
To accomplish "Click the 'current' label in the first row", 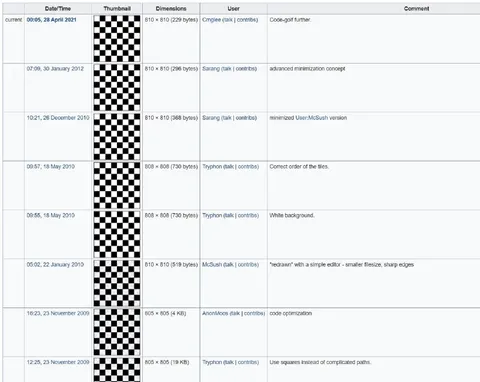I will (x=14, y=20).
